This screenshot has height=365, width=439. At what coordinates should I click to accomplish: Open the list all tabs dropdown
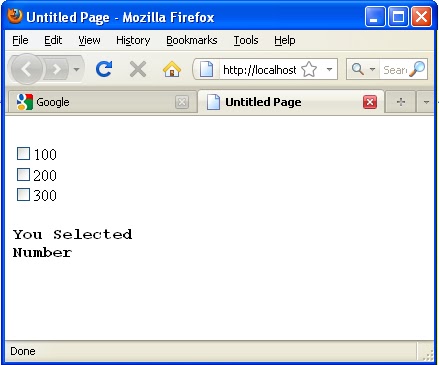click(426, 102)
